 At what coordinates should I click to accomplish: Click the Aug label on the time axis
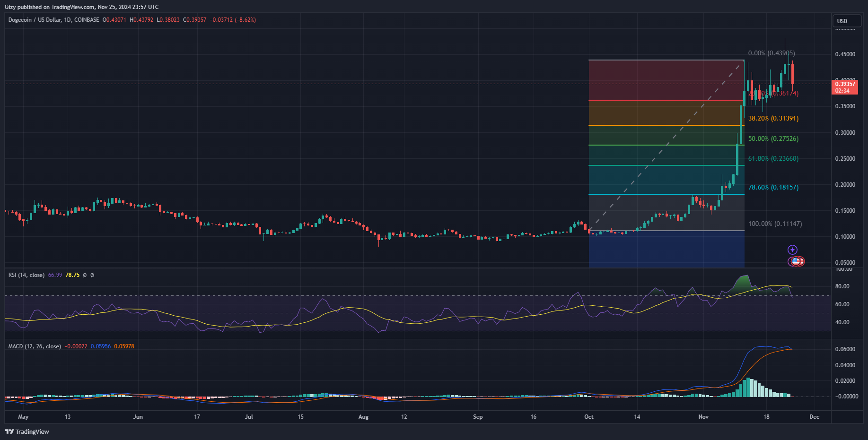pos(363,417)
